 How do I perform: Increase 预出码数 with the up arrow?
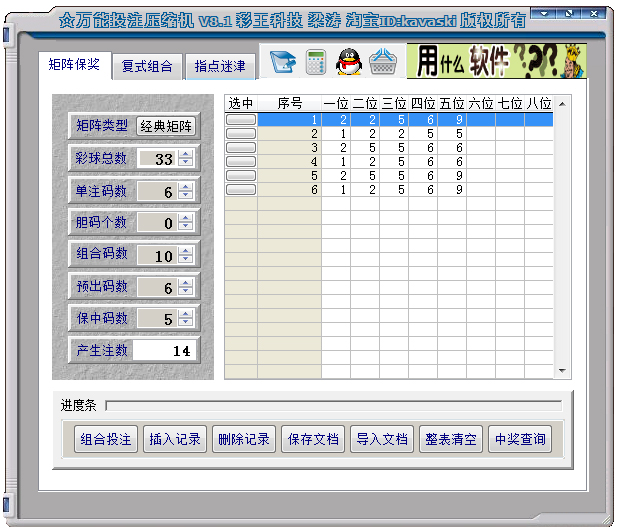coord(185,283)
